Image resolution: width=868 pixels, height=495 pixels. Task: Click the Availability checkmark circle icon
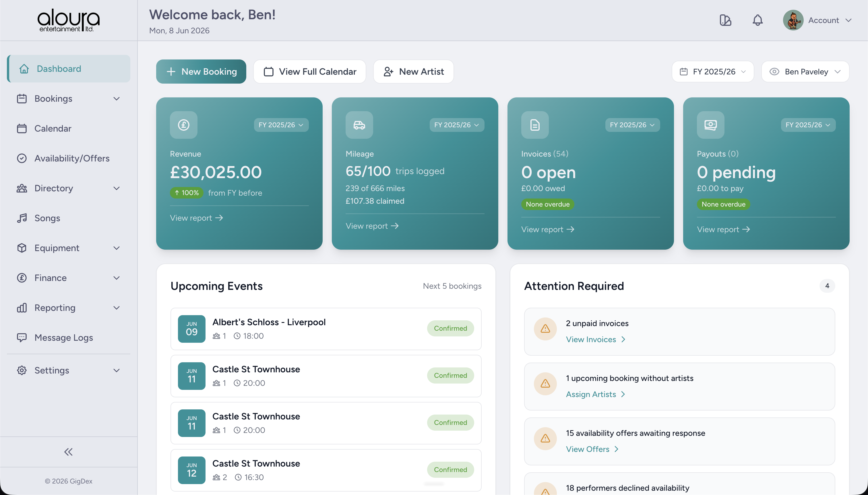point(22,158)
